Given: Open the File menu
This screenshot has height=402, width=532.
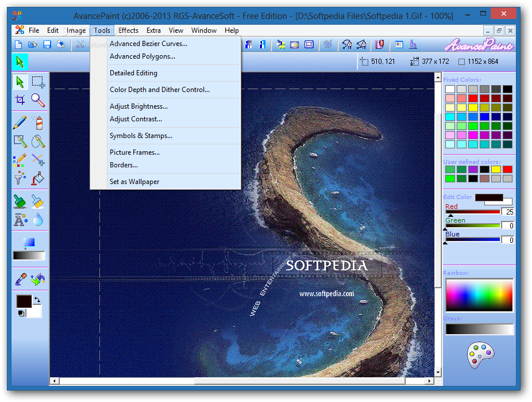Looking at the screenshot, I should pos(33,30).
